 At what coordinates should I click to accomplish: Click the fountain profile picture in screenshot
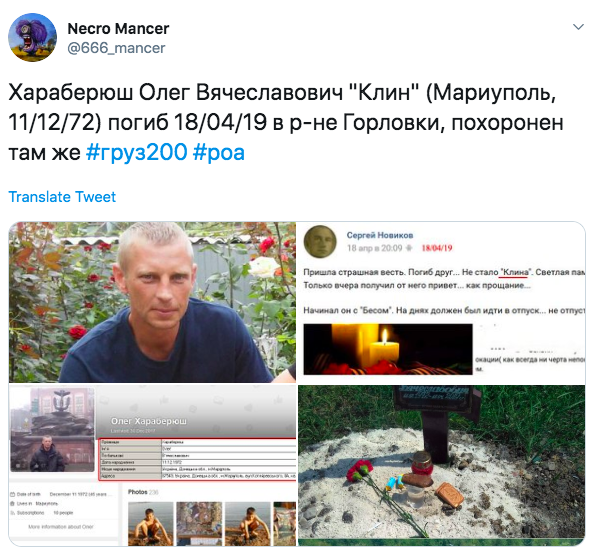click(52, 430)
